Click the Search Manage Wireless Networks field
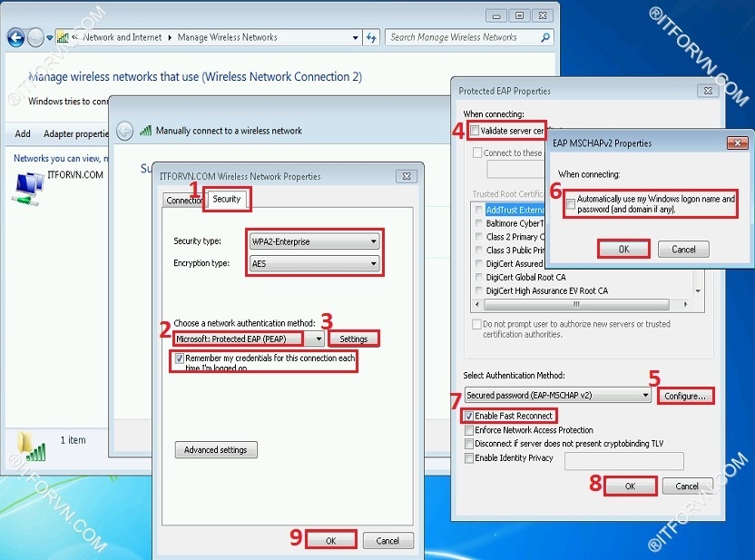The width and height of the screenshot is (755, 560). (463, 37)
